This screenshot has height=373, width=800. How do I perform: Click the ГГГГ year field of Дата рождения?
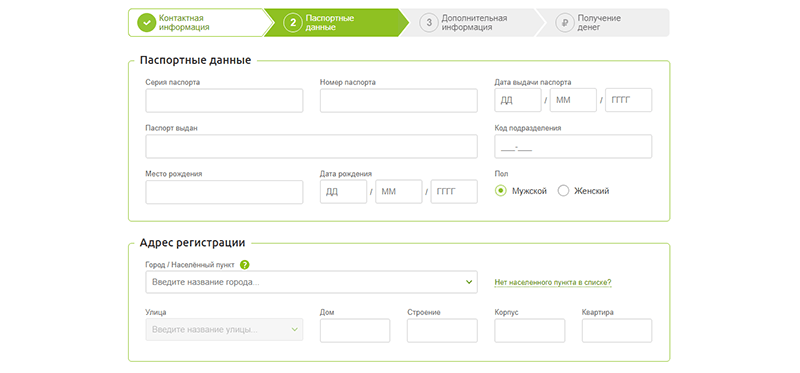454,192
